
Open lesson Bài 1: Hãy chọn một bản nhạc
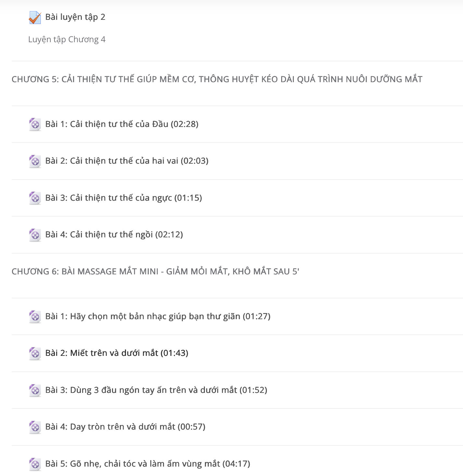(x=158, y=316)
